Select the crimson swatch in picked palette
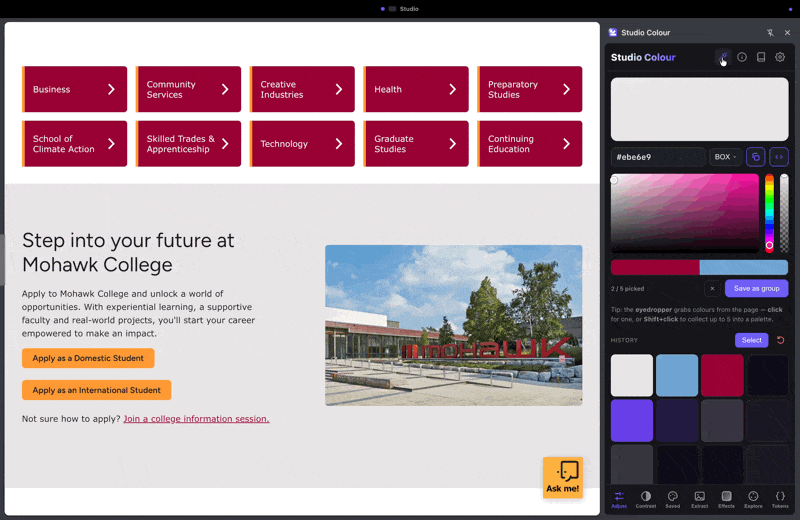The width and height of the screenshot is (800, 520). click(x=655, y=267)
